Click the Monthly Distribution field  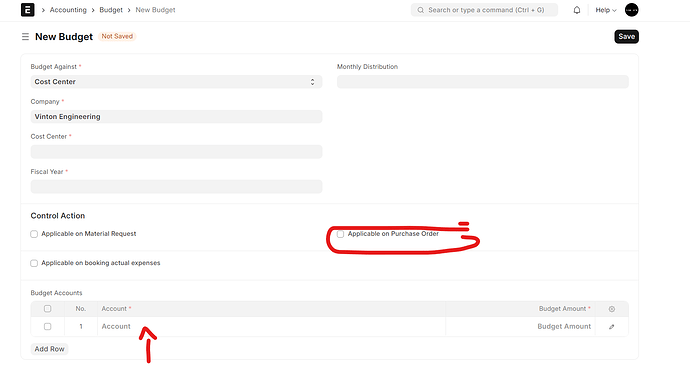click(483, 82)
